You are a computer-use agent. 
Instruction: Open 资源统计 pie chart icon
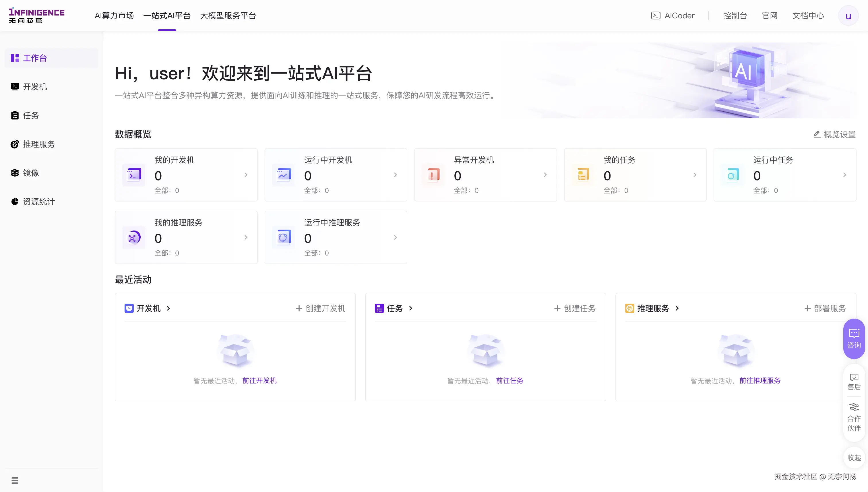(x=15, y=202)
